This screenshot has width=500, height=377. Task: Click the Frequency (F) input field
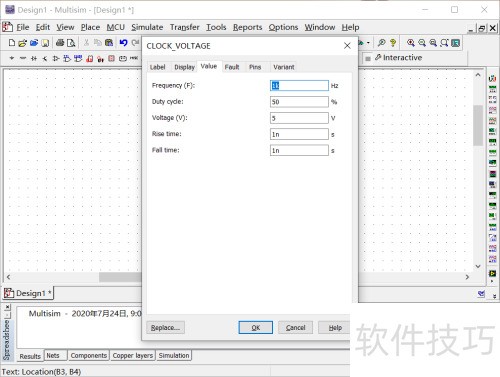point(299,86)
